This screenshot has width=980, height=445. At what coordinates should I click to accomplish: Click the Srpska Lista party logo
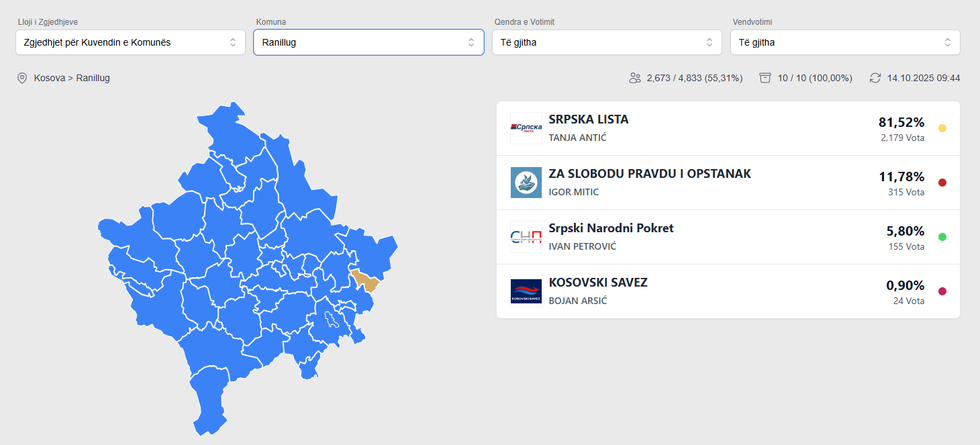click(526, 128)
